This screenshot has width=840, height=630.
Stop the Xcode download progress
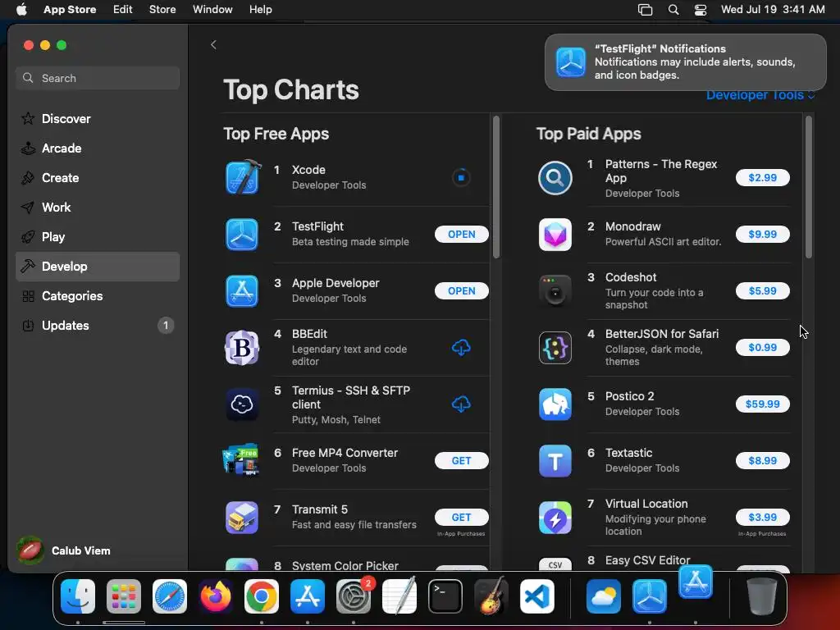pyautogui.click(x=461, y=177)
